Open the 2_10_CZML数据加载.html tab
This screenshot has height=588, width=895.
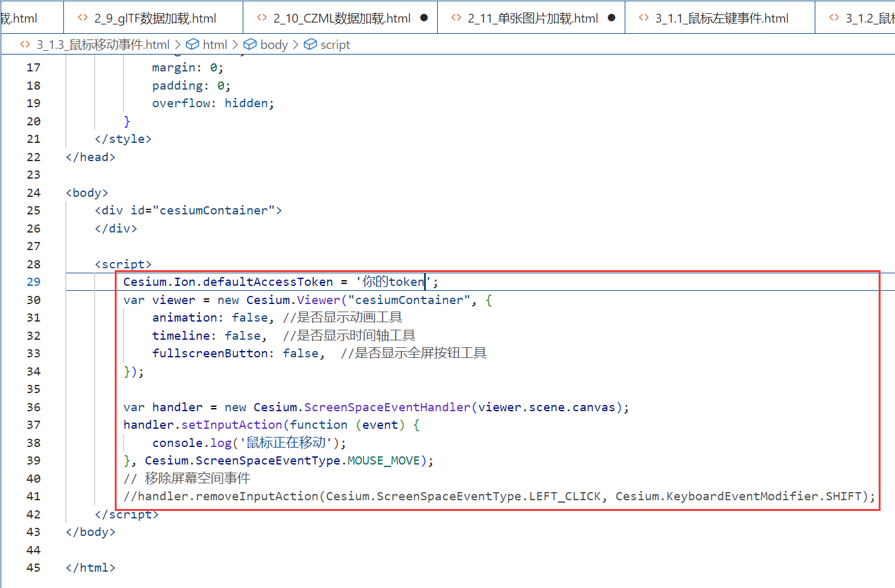(341, 18)
